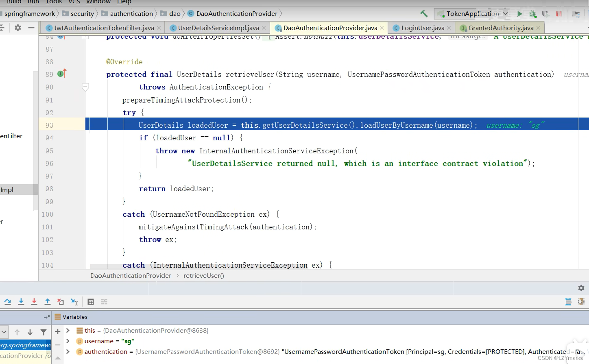Expand the 'authentication' variable node
The height and width of the screenshot is (364, 589).
coord(68,352)
